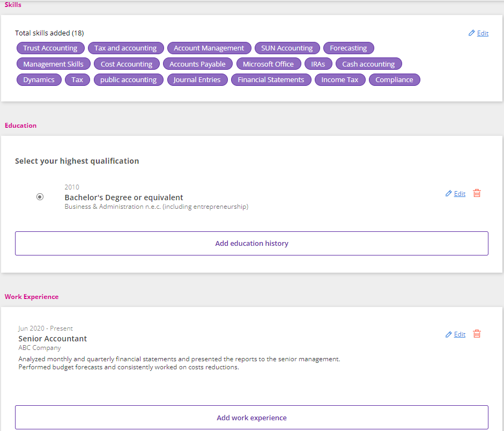This screenshot has width=504, height=431.
Task: Click the standalone Tax skill tag
Action: tap(77, 79)
